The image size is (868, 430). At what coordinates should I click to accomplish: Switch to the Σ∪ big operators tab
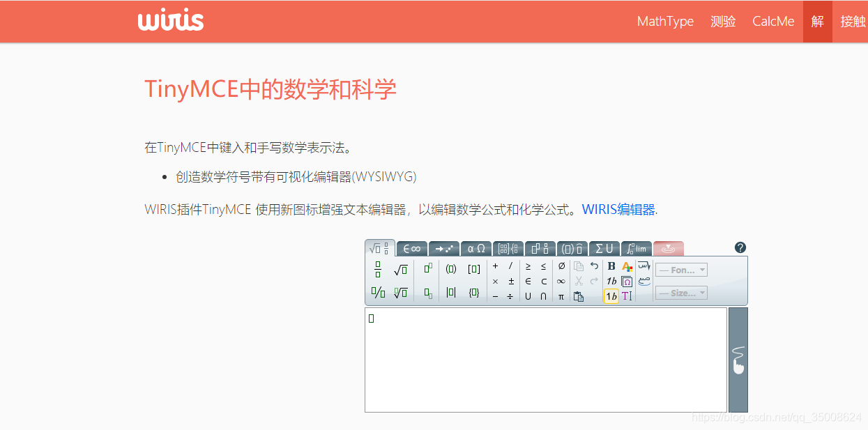(x=604, y=248)
